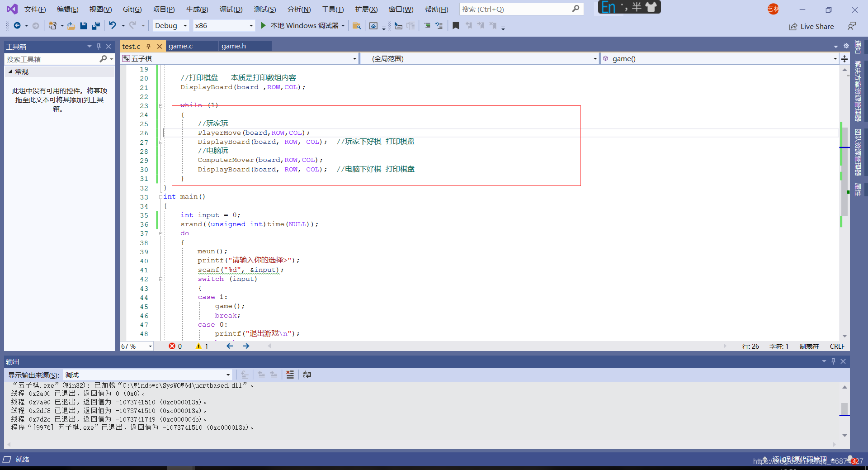Click the 搜索工具箱 search field
The width and height of the screenshot is (868, 470).
click(53, 59)
